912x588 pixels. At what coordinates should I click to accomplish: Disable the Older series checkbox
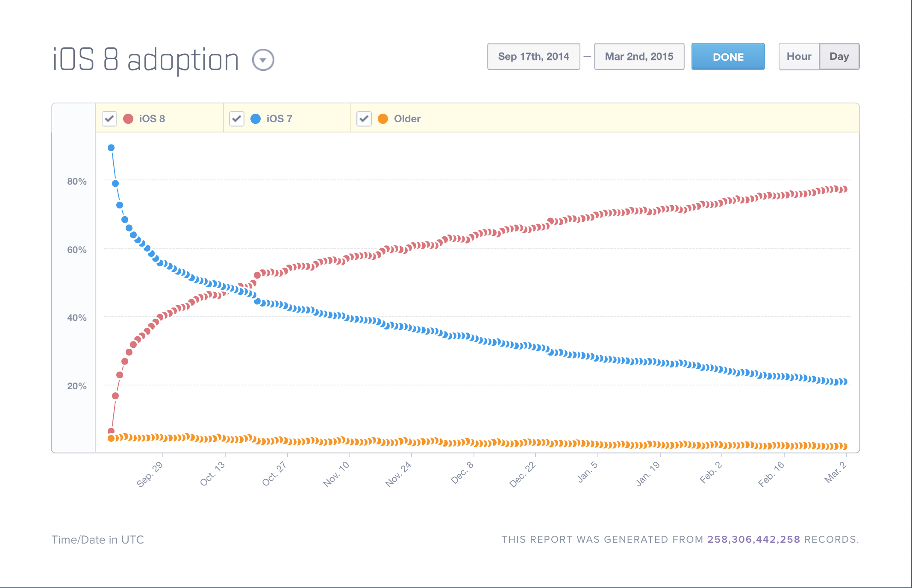(x=364, y=119)
